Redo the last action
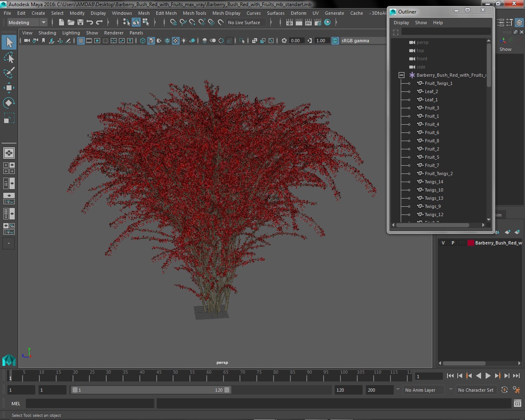This screenshot has height=420, width=525. pos(99,23)
